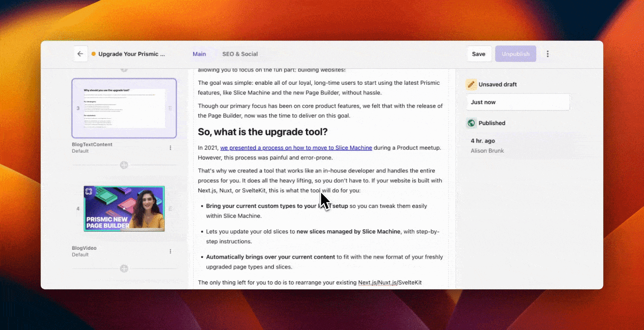Click the plus icon below the BlogVideo slice

pyautogui.click(x=124, y=269)
